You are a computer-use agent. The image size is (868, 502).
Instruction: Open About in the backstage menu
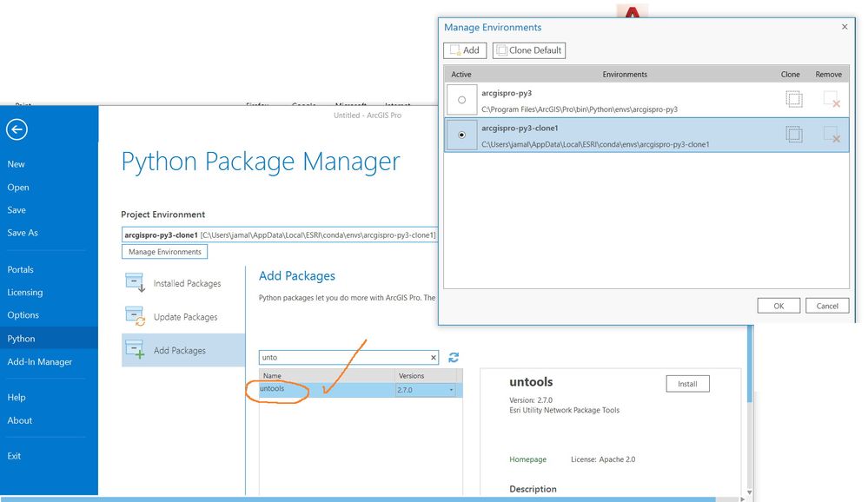pyautogui.click(x=20, y=420)
